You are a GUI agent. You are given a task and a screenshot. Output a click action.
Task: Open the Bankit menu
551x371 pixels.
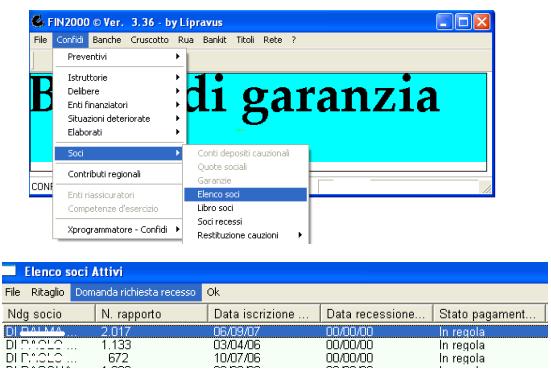[x=214, y=40]
